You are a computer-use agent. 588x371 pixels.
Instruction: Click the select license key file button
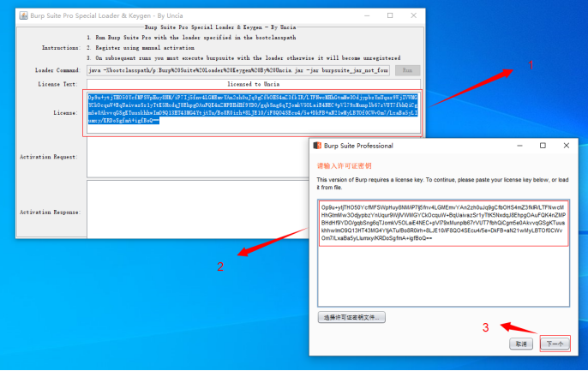click(x=351, y=317)
